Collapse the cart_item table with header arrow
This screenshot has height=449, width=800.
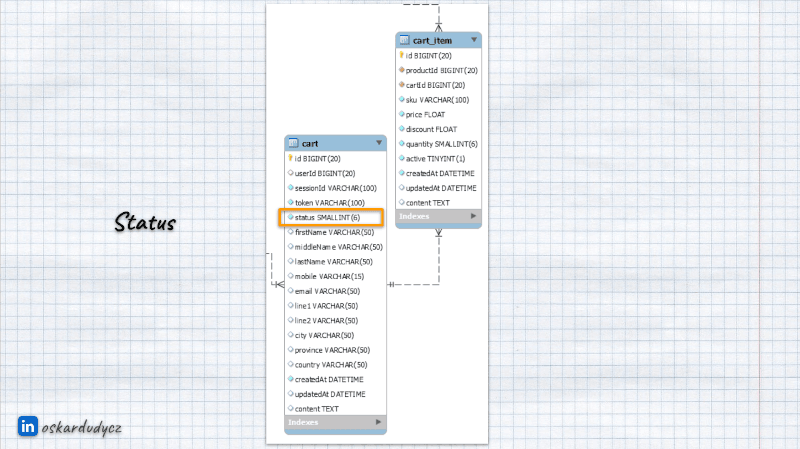tap(474, 39)
